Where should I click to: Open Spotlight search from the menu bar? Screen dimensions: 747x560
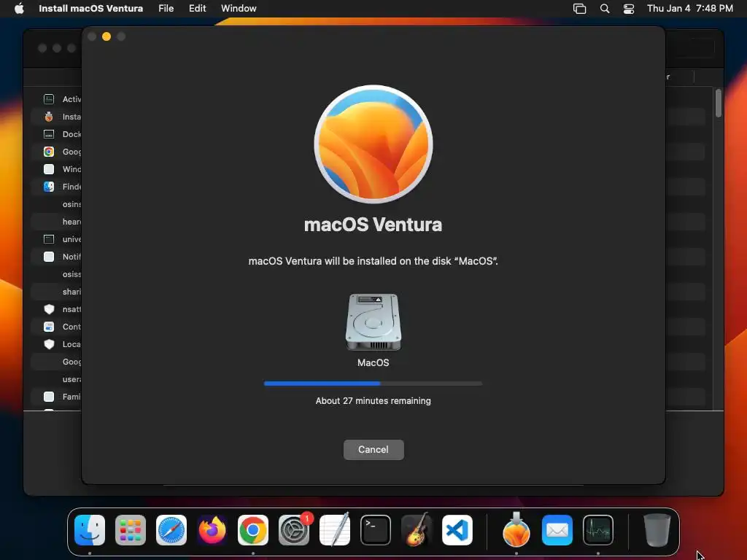point(605,9)
